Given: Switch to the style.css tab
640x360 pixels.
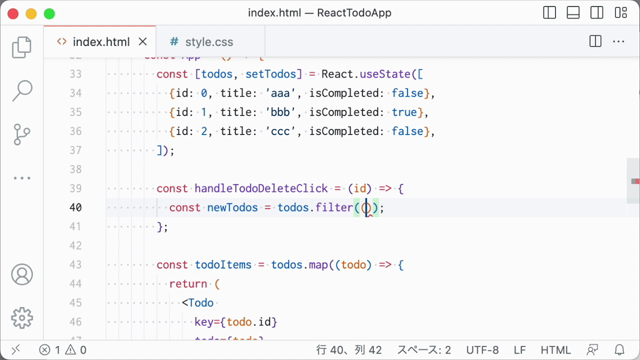Looking at the screenshot, I should (x=209, y=42).
